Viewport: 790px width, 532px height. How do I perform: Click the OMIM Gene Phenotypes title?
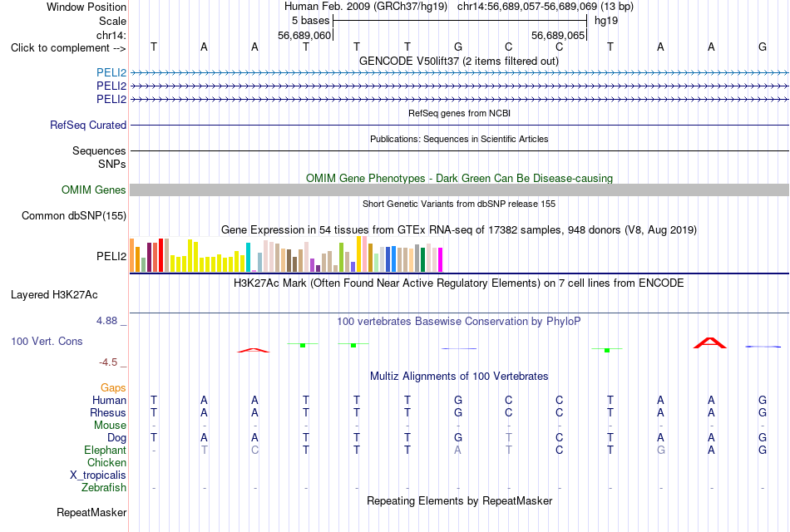pos(459,179)
